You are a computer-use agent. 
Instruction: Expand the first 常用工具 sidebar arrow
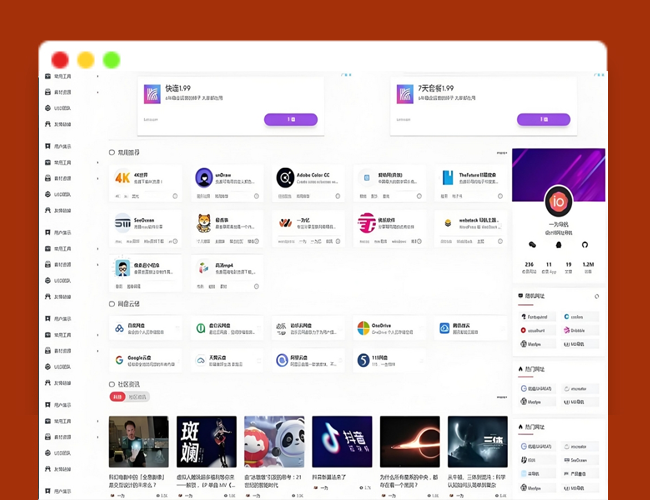click(x=98, y=76)
